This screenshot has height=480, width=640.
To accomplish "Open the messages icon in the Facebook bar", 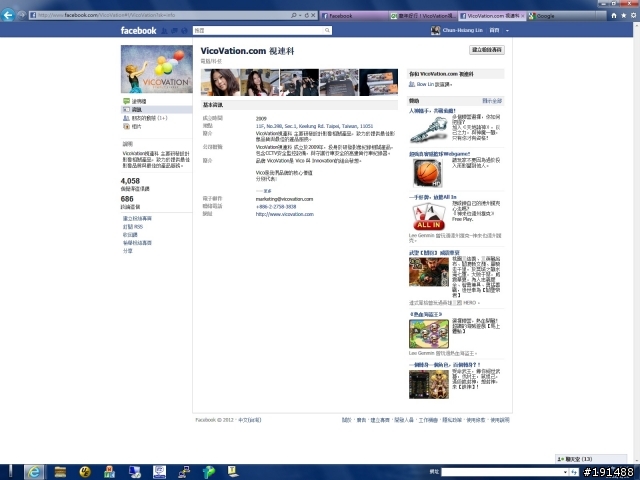I will click(174, 31).
